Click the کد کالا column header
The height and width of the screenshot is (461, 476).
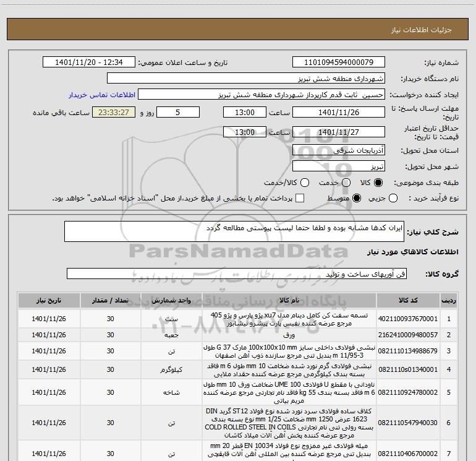click(x=408, y=300)
